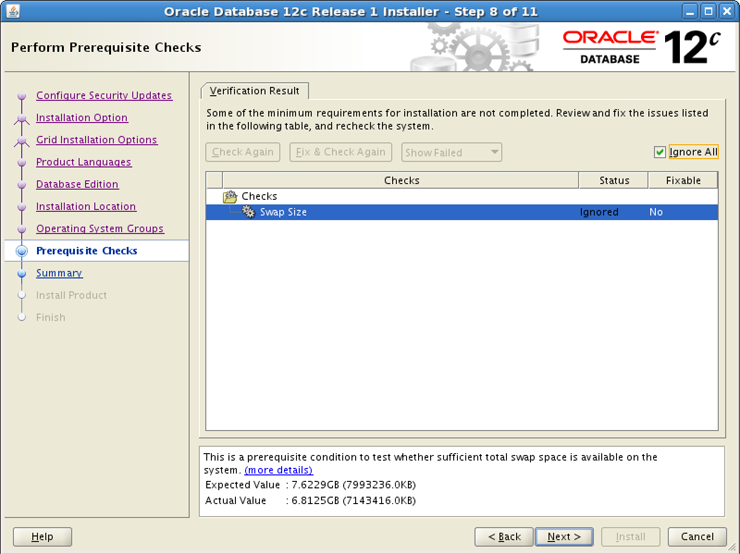Cancel the installer
740x554 pixels.
697,537
